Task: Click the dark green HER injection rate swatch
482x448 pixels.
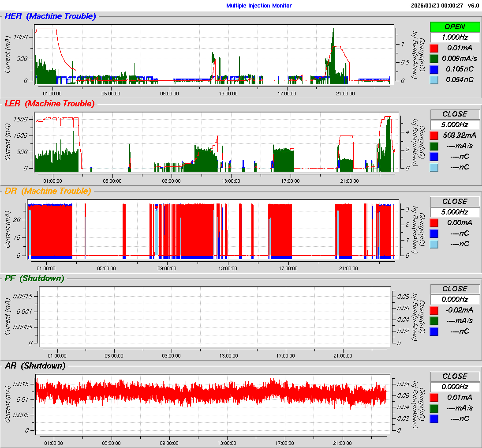Action: (434, 59)
